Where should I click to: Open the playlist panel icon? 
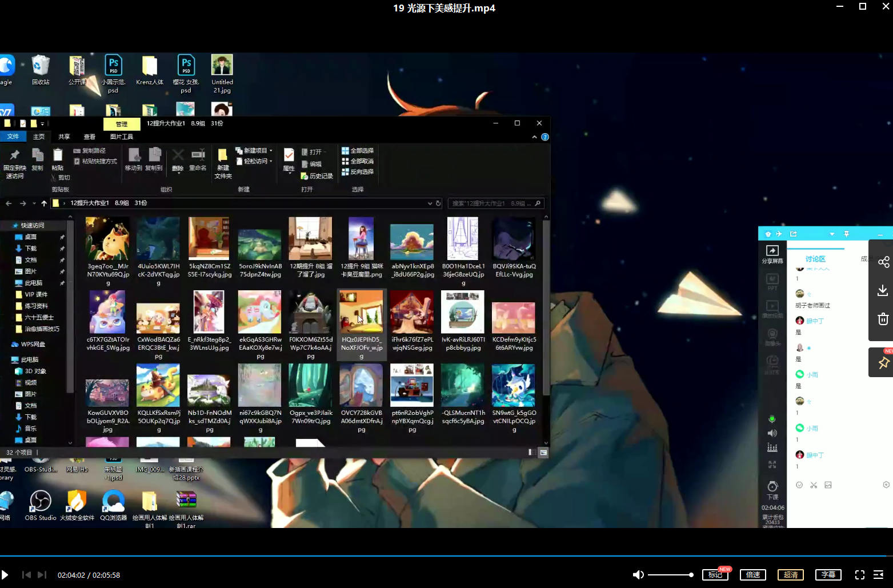coord(879,575)
